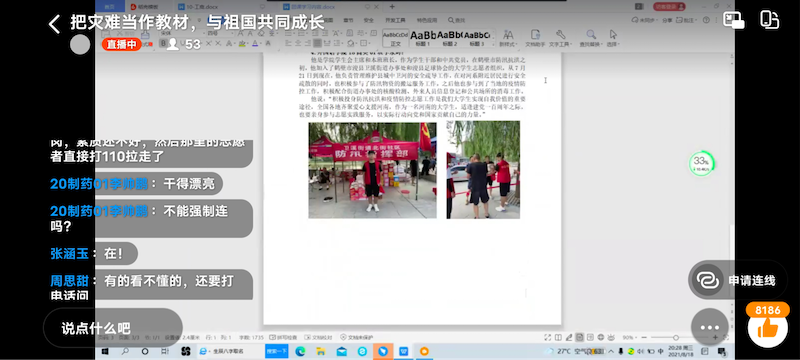The width and height of the screenshot is (800, 360).
Task: Click the 申请连线 request connection button
Action: (x=737, y=280)
